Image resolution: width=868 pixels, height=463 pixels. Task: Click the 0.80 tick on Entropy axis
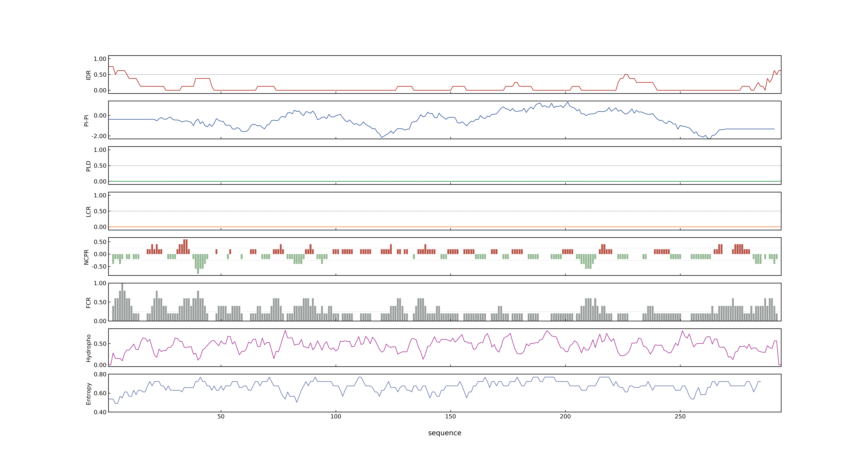[x=100, y=374]
